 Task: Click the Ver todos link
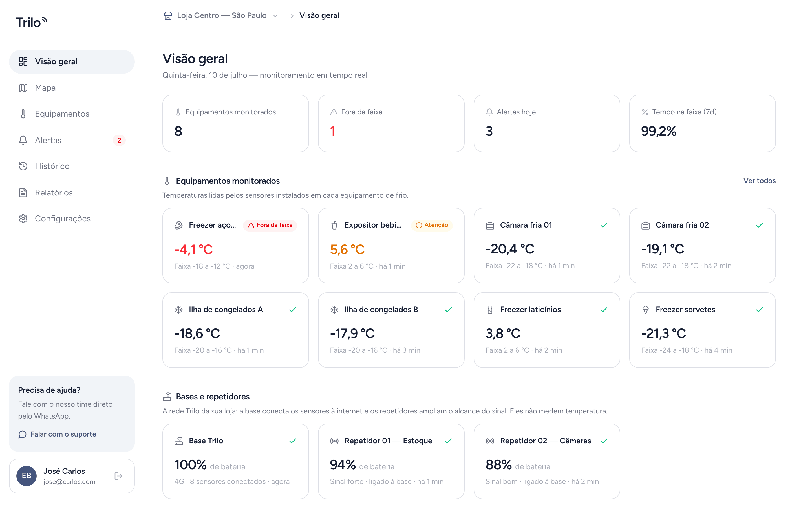759,180
